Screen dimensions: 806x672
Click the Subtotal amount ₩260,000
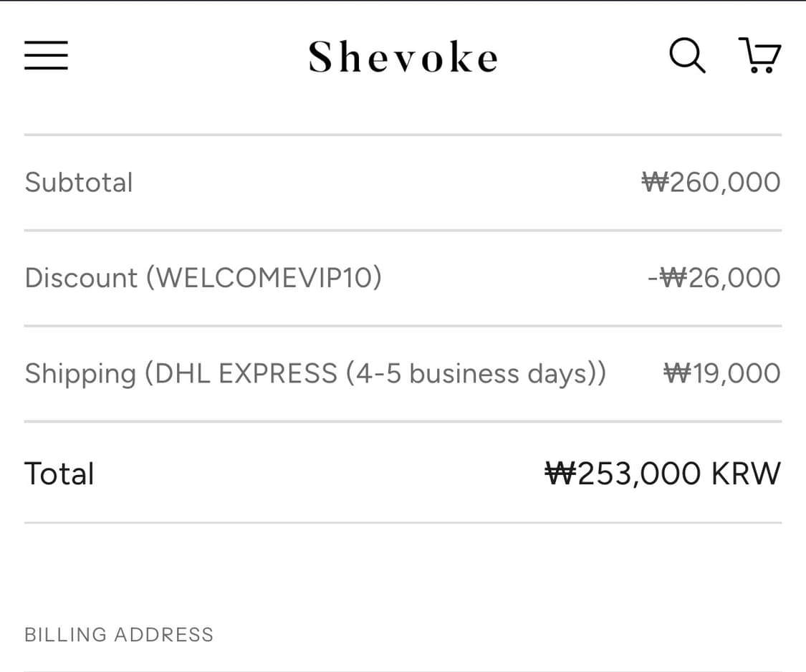pos(710,182)
